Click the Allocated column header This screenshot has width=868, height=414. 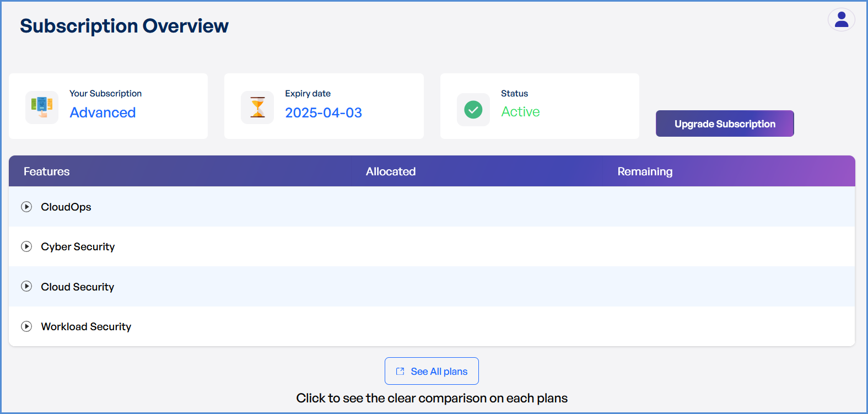390,171
